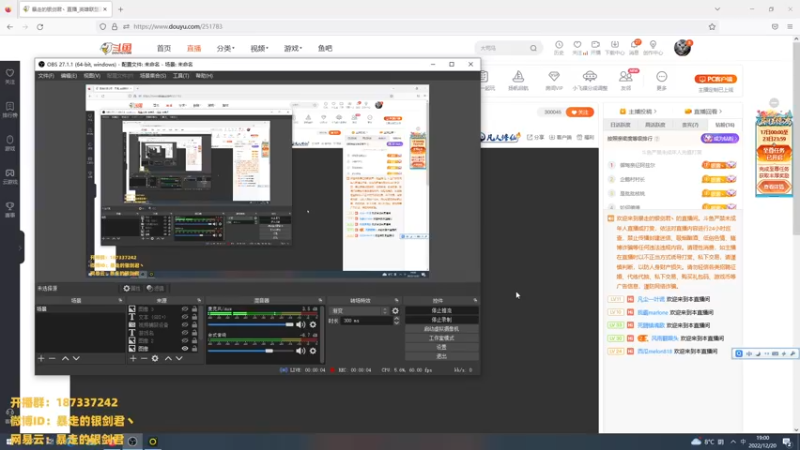Open 帮助(H) menu in OBS

pos(204,76)
